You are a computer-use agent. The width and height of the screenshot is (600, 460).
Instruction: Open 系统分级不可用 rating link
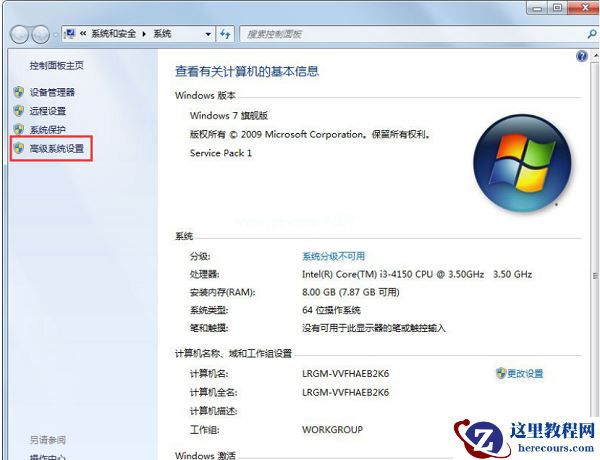point(333,256)
